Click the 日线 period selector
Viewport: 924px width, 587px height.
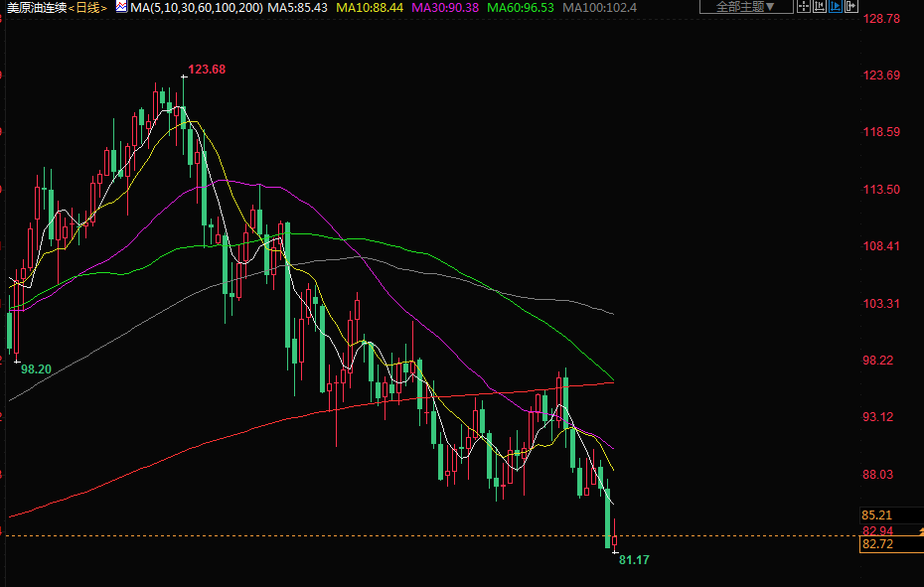tap(86, 7)
